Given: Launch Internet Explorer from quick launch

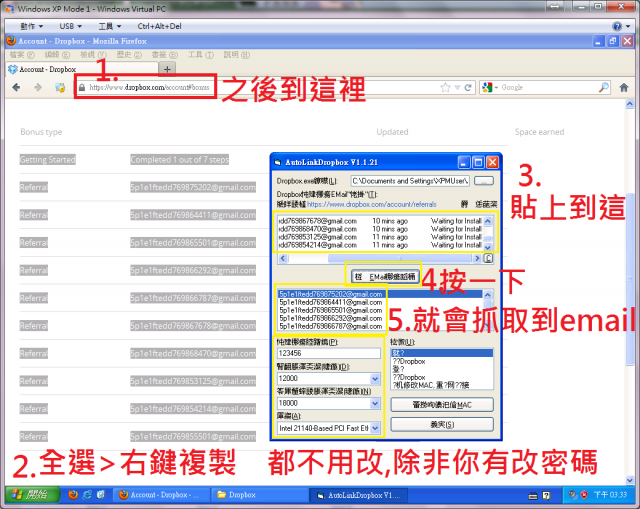Looking at the screenshot, I should click(x=87, y=495).
